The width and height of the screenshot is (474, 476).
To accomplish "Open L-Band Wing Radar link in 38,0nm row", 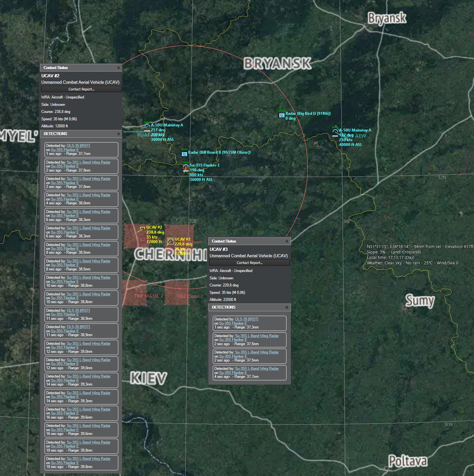I will (x=88, y=195).
